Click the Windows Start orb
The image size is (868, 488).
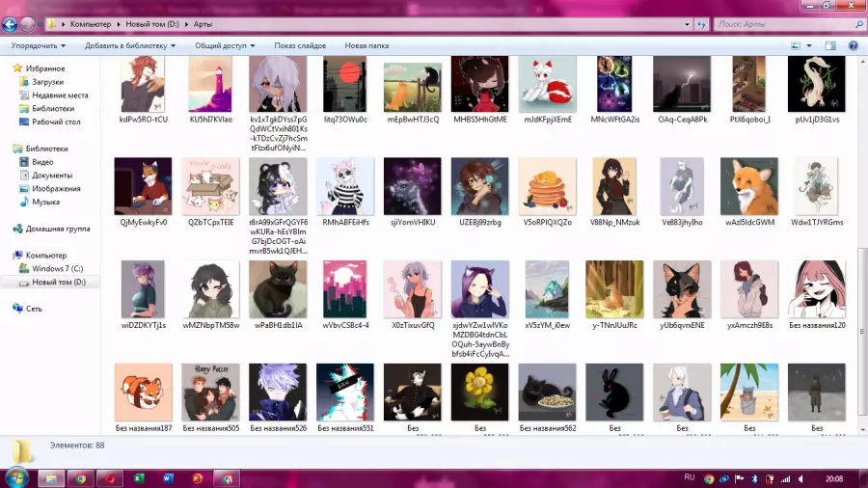16,477
